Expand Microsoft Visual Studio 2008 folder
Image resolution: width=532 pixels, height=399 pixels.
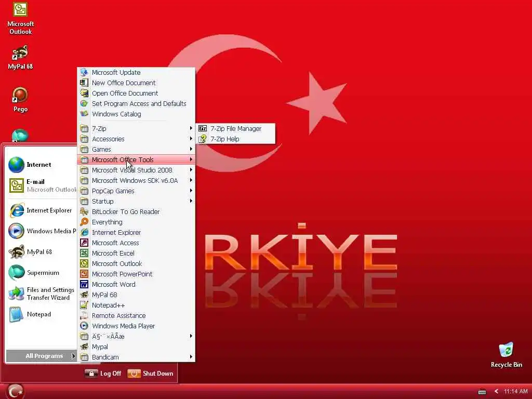click(136, 170)
